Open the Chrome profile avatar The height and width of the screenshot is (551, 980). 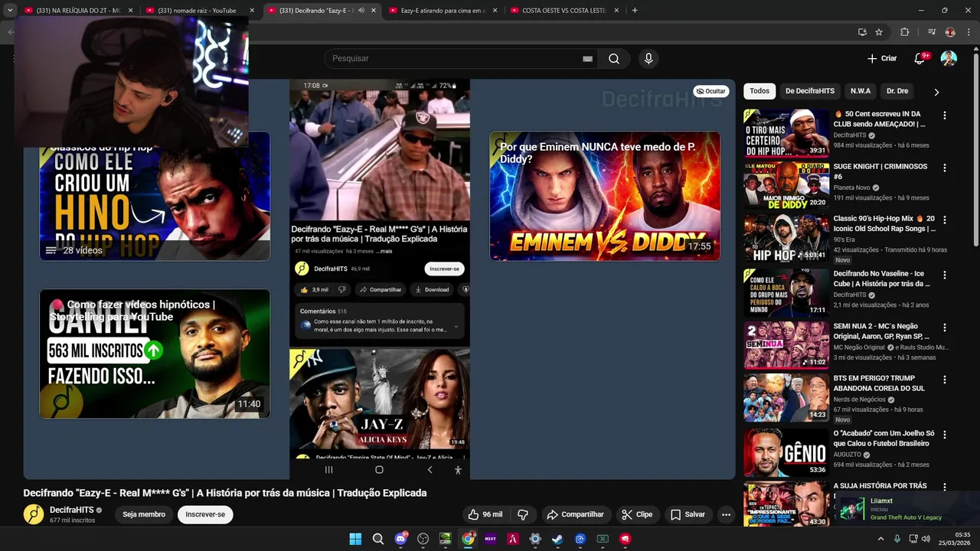coord(950,32)
